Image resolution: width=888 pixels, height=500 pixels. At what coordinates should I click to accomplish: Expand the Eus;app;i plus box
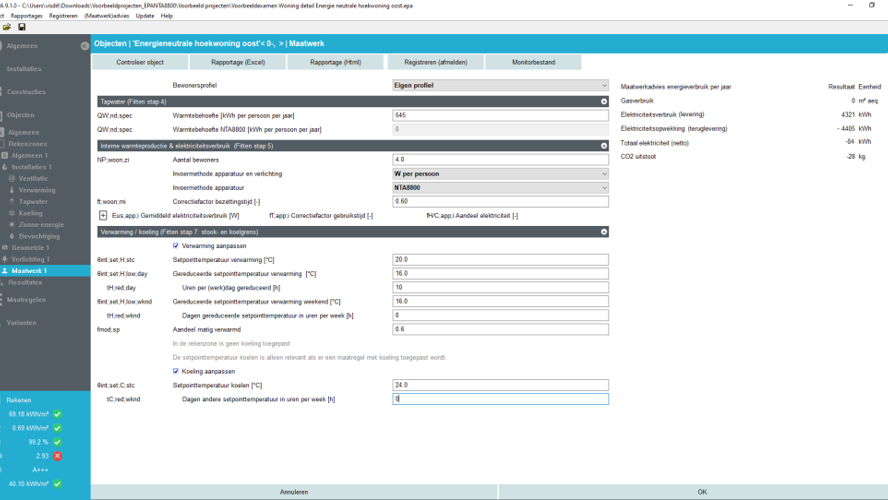pos(103,215)
